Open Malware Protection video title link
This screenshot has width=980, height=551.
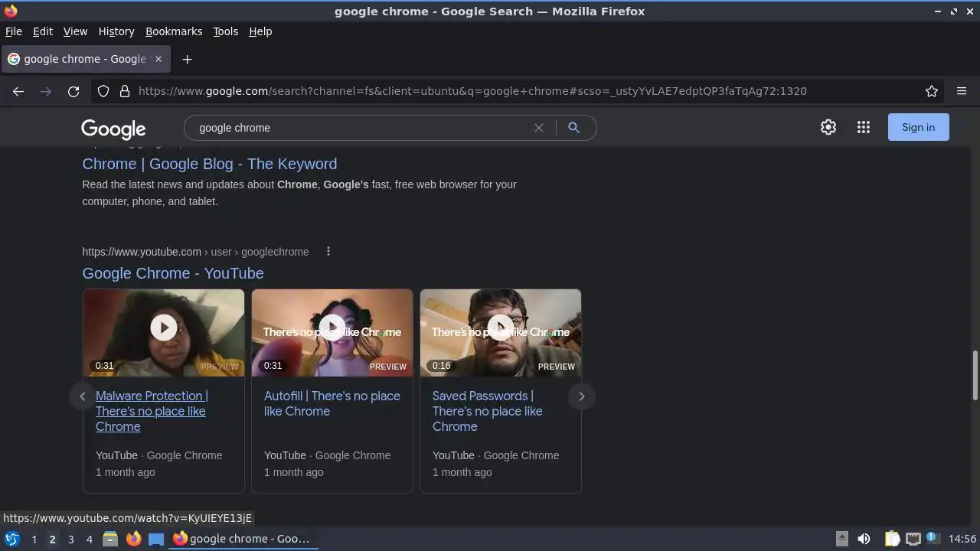tap(152, 411)
